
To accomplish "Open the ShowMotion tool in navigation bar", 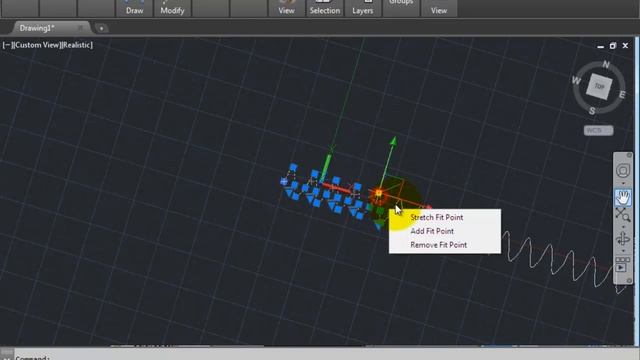I will tap(623, 264).
